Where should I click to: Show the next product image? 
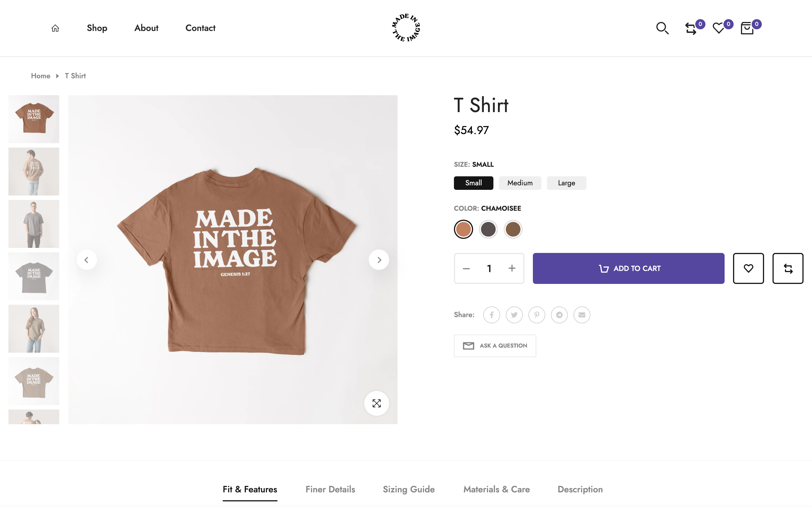click(379, 259)
